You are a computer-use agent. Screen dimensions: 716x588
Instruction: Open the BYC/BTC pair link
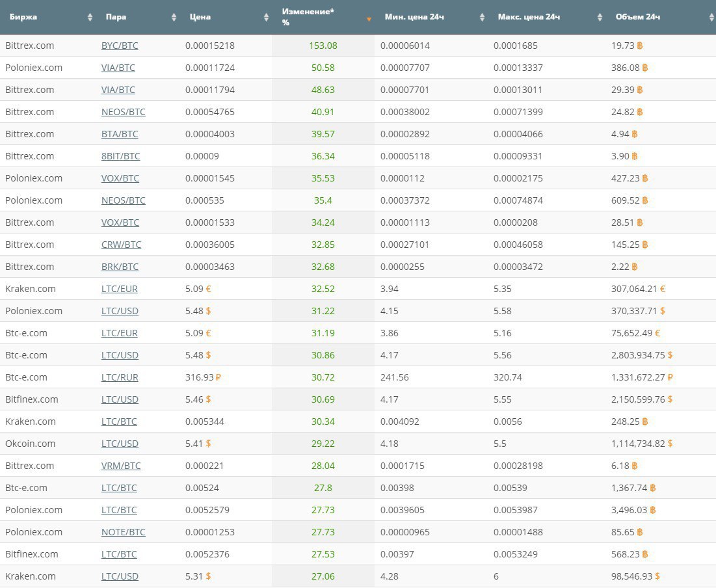[120, 46]
